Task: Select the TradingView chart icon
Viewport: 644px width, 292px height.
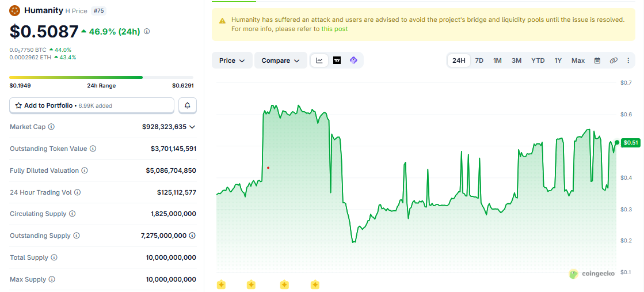Action: point(337,60)
